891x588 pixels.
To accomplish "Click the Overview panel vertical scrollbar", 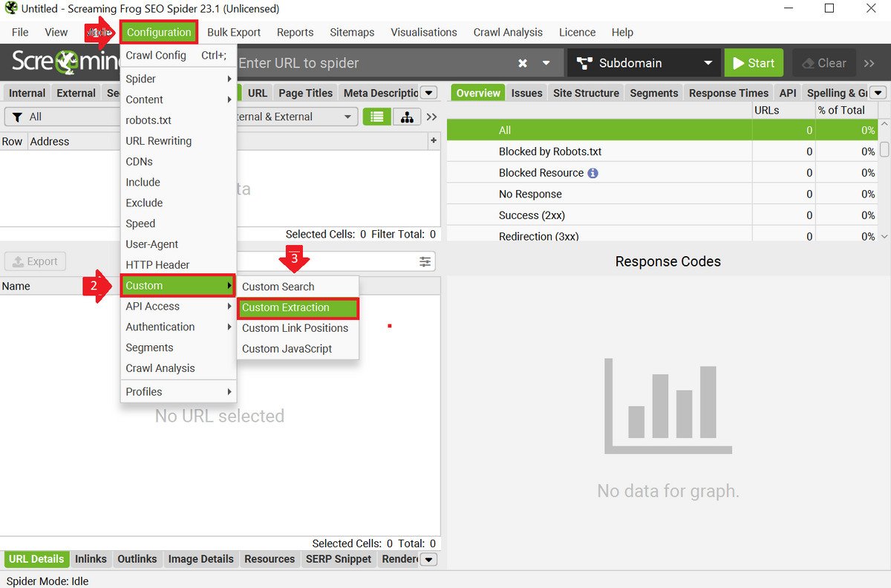I will click(x=884, y=148).
